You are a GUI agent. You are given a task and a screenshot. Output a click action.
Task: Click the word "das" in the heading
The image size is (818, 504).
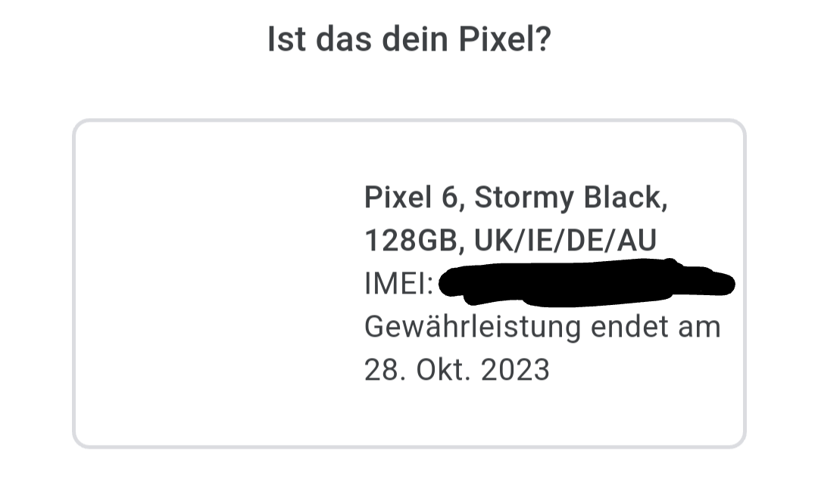(344, 39)
